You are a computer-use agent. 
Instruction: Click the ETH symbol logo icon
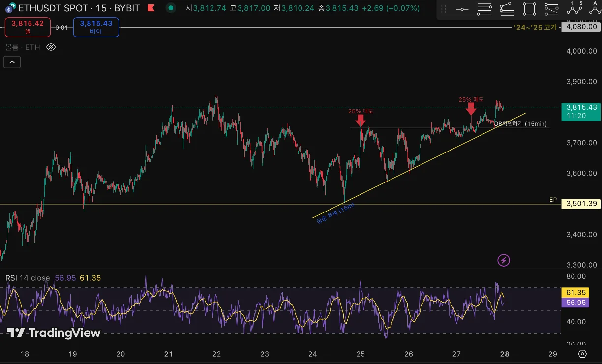(10, 8)
